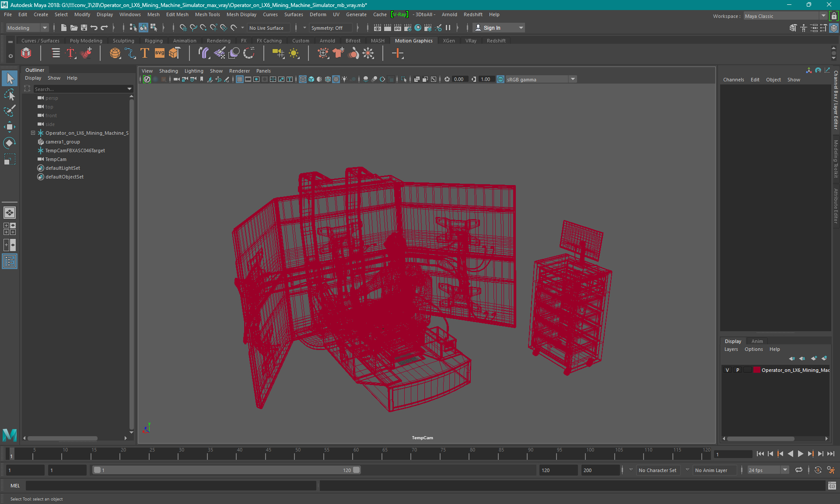Activate the Rotate tool in toolbox
This screenshot has width=840, height=504.
click(x=10, y=143)
